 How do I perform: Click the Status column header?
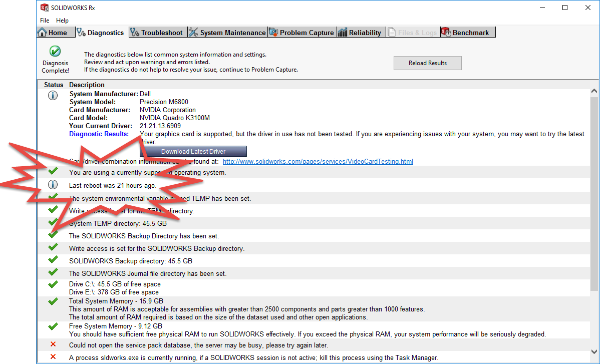tap(54, 85)
